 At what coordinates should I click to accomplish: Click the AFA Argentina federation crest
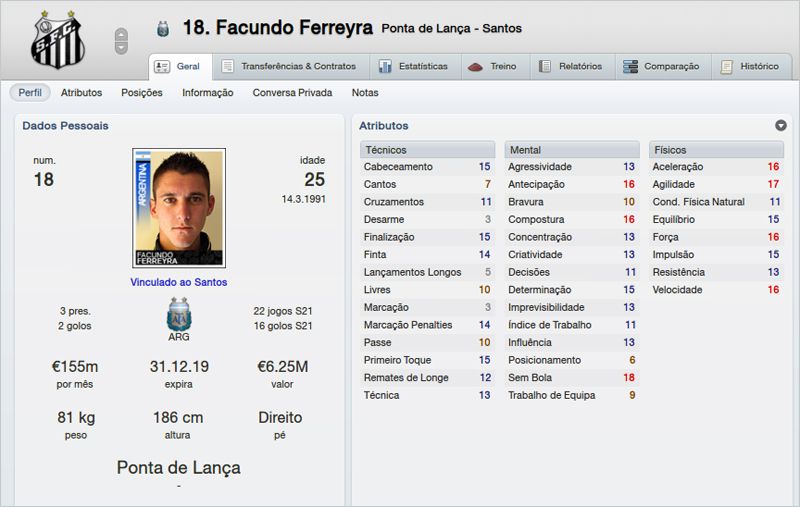point(179,316)
